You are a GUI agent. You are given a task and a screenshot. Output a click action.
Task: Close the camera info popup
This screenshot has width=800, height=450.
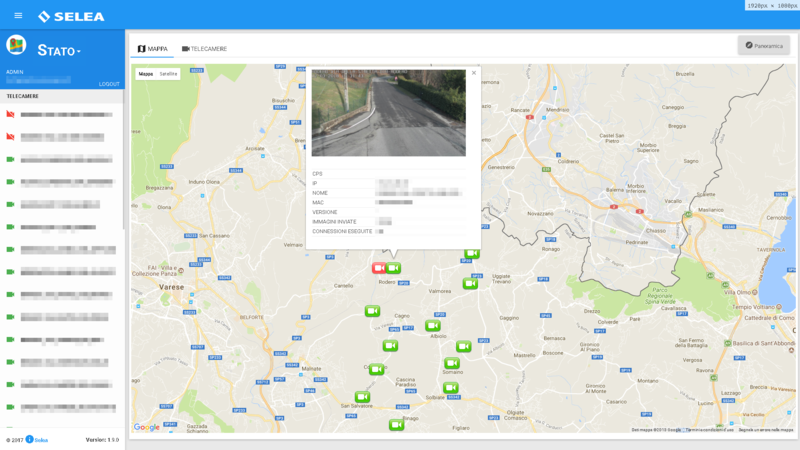click(474, 73)
